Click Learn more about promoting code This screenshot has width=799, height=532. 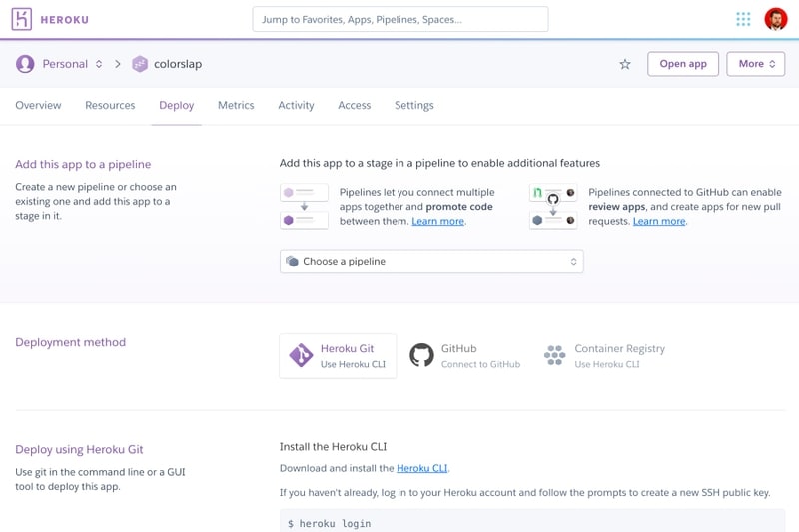coord(437,221)
